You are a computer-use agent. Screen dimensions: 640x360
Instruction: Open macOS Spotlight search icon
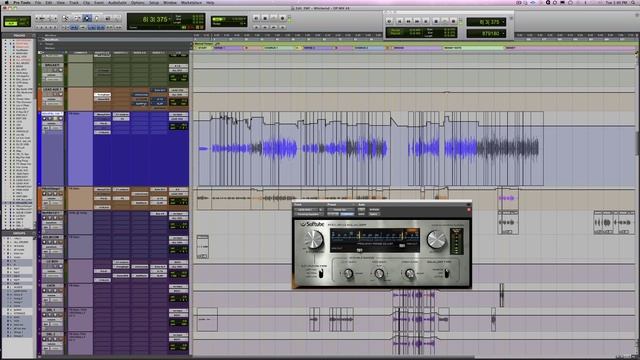[632, 2]
